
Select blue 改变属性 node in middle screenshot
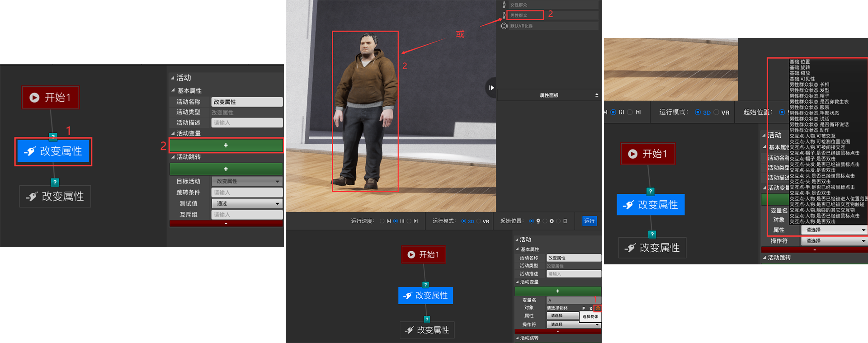(425, 296)
